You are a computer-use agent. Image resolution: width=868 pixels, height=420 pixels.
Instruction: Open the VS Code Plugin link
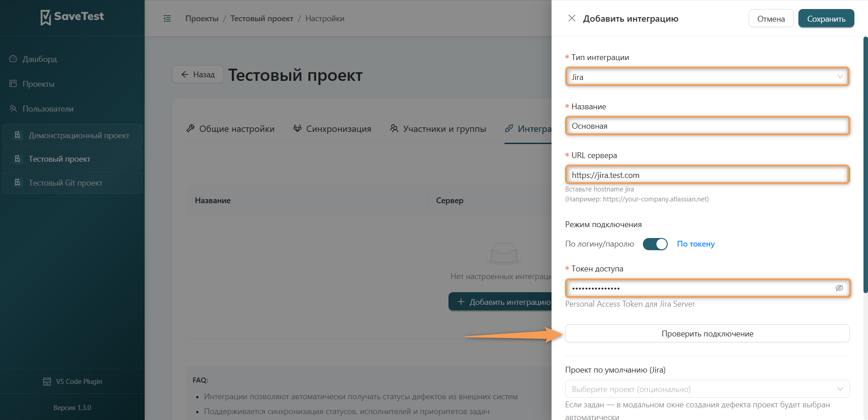tap(72, 382)
